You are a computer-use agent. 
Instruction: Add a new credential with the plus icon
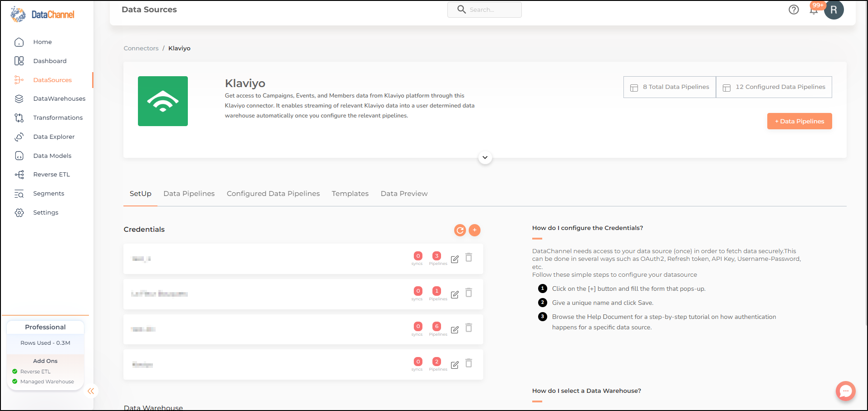click(x=475, y=230)
